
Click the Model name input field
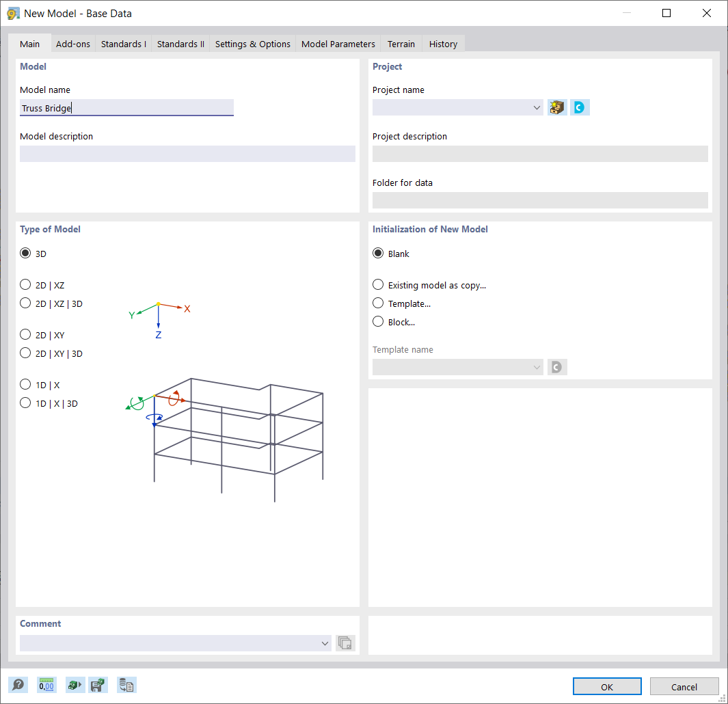(x=126, y=107)
